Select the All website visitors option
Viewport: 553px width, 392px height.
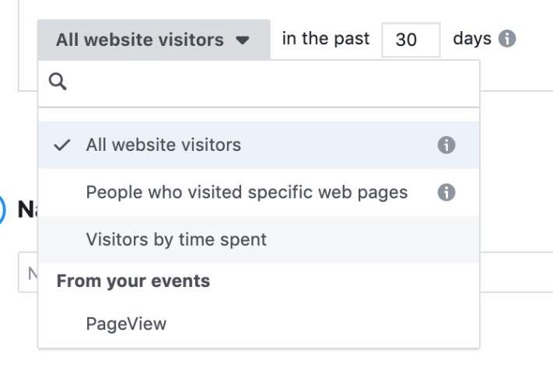tap(163, 145)
